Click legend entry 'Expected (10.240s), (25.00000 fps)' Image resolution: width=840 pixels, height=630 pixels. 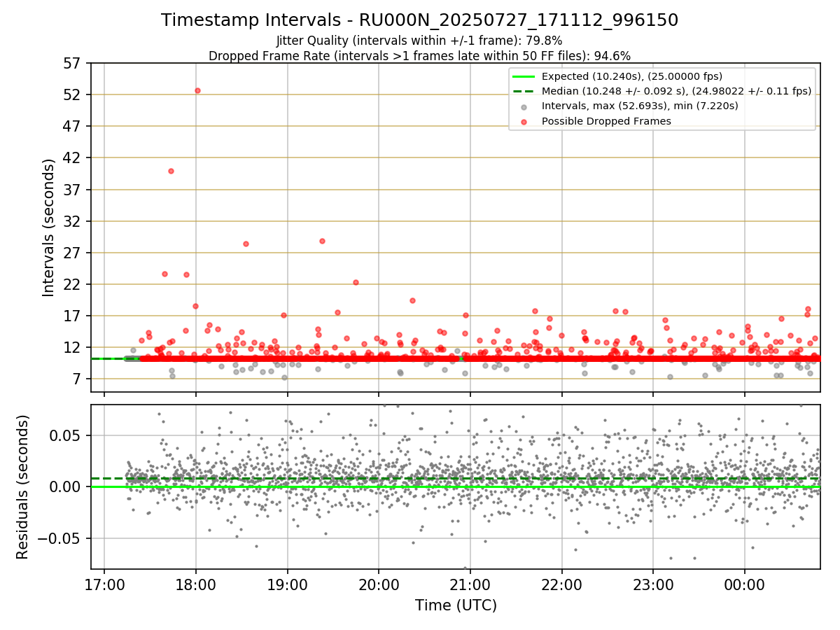[632, 76]
